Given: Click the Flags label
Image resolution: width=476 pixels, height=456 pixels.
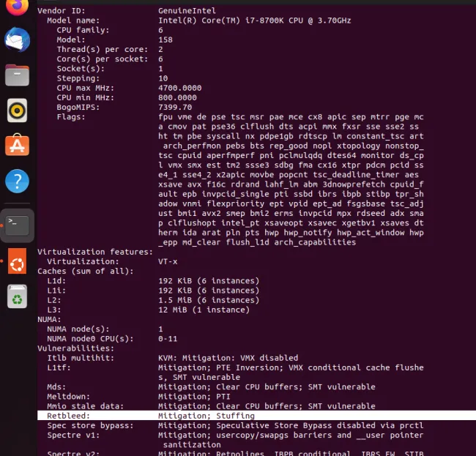Looking at the screenshot, I should point(71,117).
